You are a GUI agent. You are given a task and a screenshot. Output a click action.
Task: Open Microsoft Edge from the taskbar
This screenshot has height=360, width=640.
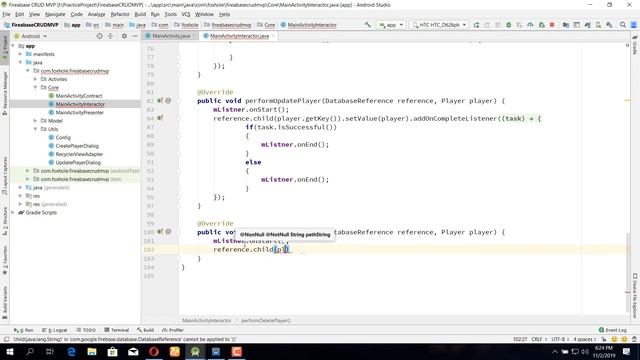click(71, 351)
